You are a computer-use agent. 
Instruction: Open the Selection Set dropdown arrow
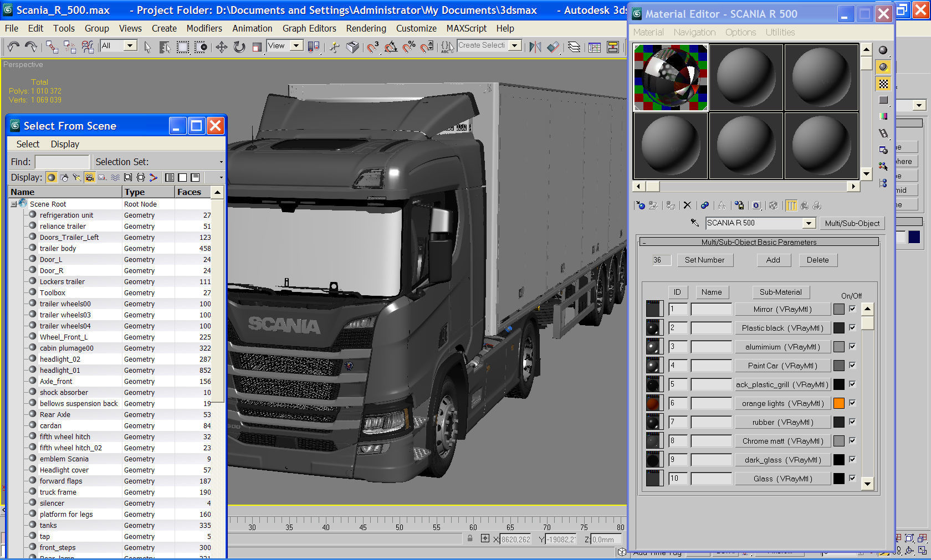221,162
